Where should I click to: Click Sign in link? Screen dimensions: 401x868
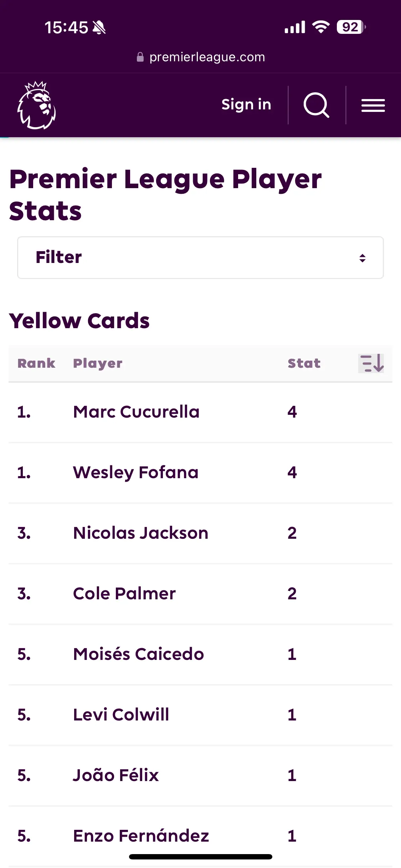[246, 105]
